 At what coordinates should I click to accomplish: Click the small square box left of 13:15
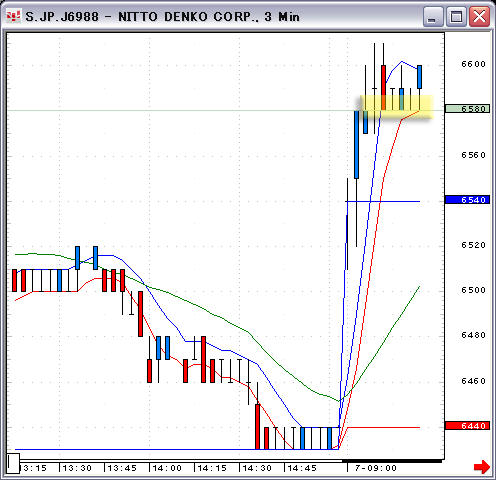[13, 463]
